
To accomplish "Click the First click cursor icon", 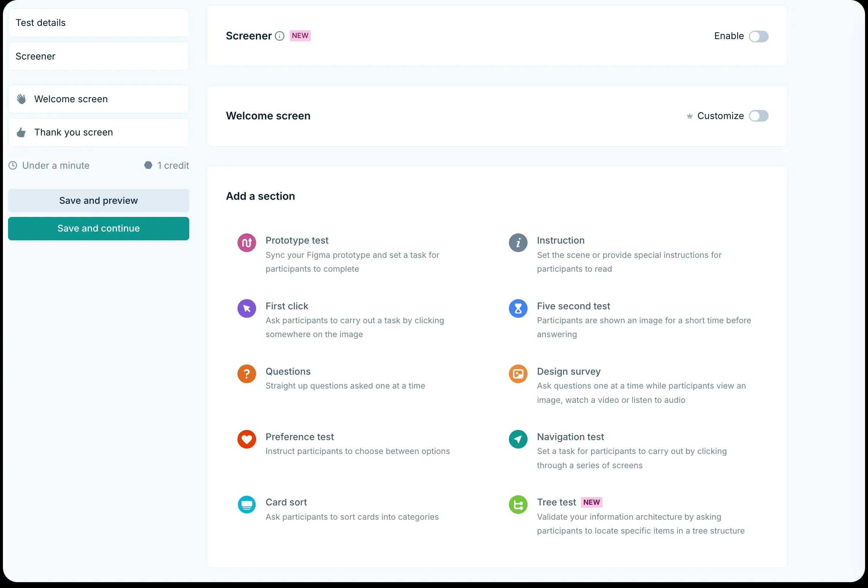I will click(x=247, y=308).
